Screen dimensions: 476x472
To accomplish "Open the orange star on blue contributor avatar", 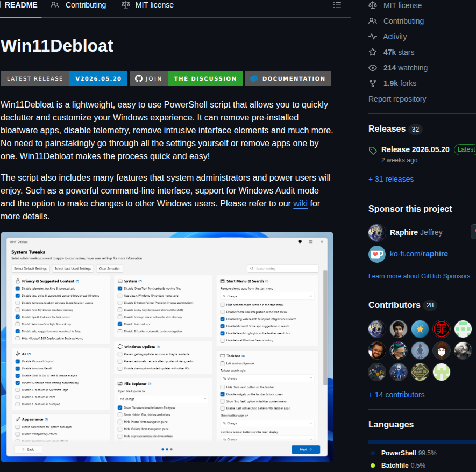I will click(420, 329).
